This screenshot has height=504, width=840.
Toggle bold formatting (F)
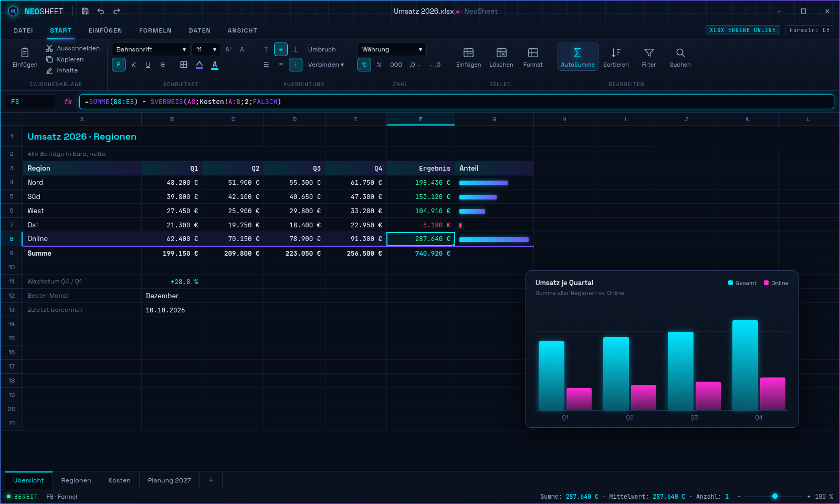pyautogui.click(x=119, y=65)
